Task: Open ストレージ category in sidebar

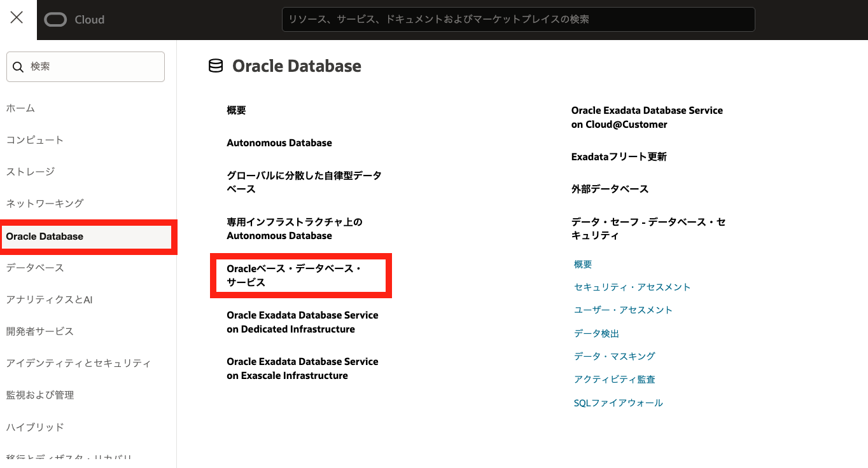Action: pyautogui.click(x=31, y=172)
